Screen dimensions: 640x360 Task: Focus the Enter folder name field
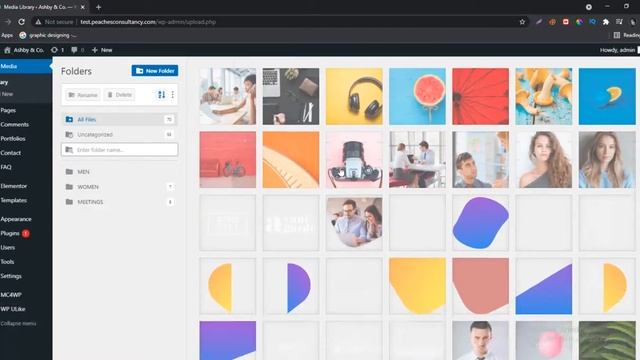(119, 150)
